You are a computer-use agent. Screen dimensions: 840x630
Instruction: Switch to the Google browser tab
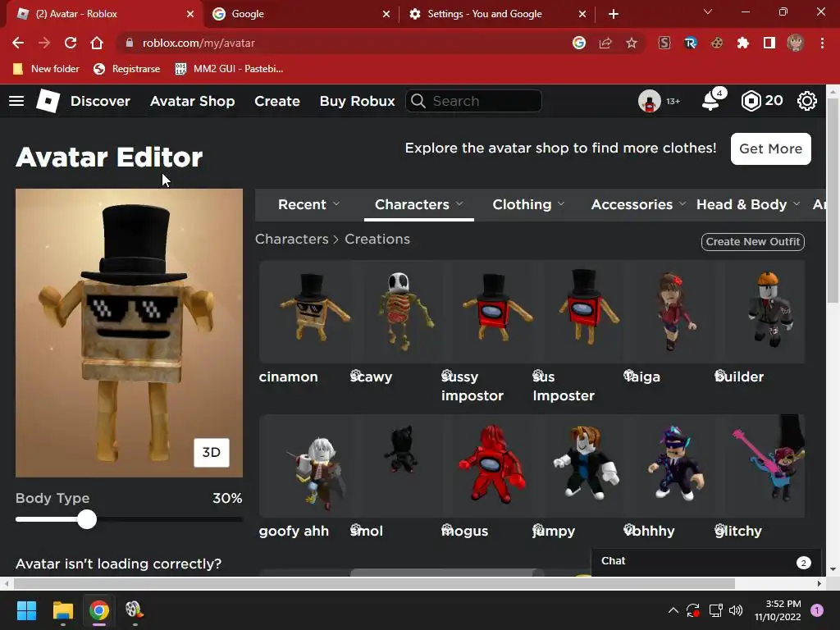(x=300, y=14)
